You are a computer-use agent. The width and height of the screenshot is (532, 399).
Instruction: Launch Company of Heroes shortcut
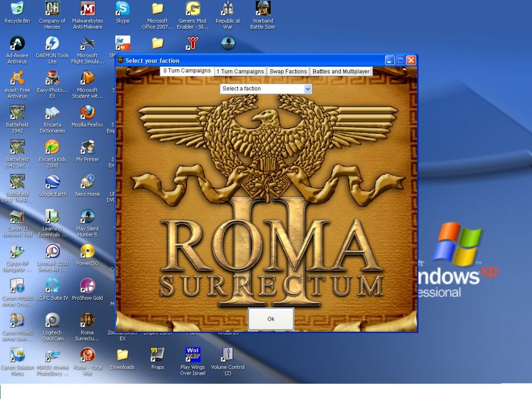point(52,9)
